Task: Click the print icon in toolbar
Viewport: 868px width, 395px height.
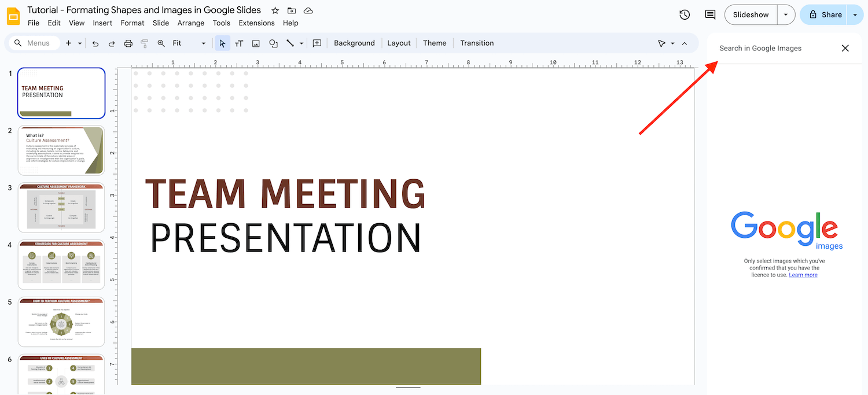Action: click(x=128, y=43)
